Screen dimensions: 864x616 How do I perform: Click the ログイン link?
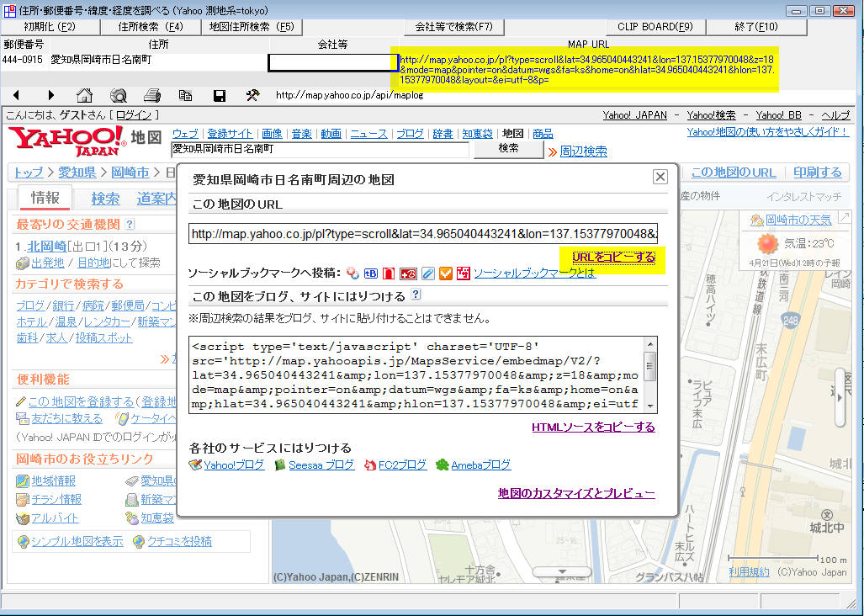(134, 114)
